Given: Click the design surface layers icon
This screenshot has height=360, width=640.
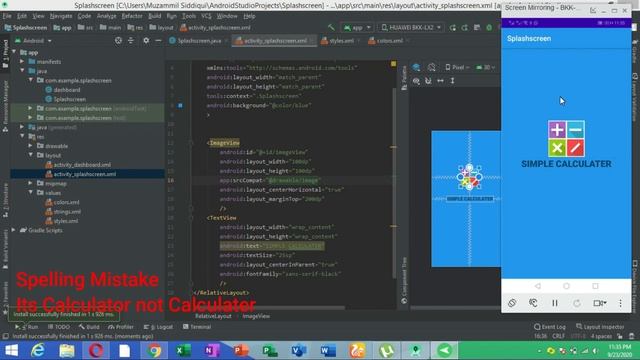Looking at the screenshot, I should 416,67.
